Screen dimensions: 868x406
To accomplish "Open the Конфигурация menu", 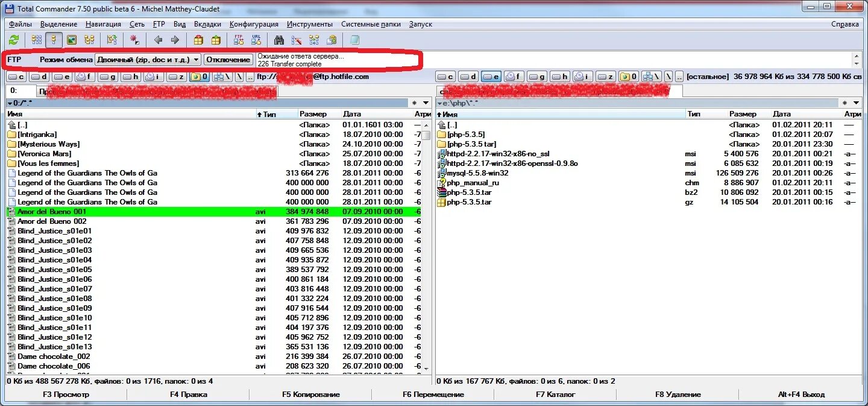I will pyautogui.click(x=254, y=24).
